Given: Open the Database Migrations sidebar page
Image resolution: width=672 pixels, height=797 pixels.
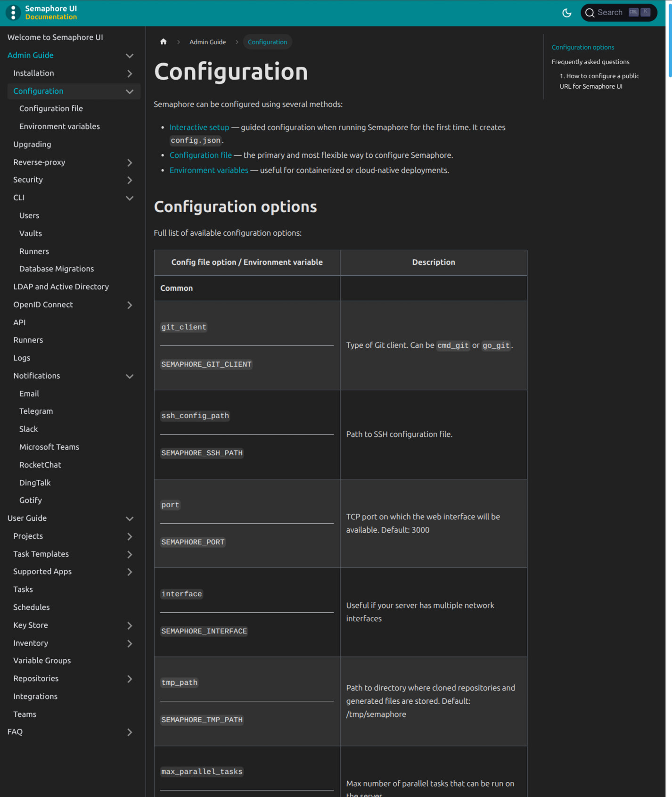Looking at the screenshot, I should (57, 269).
